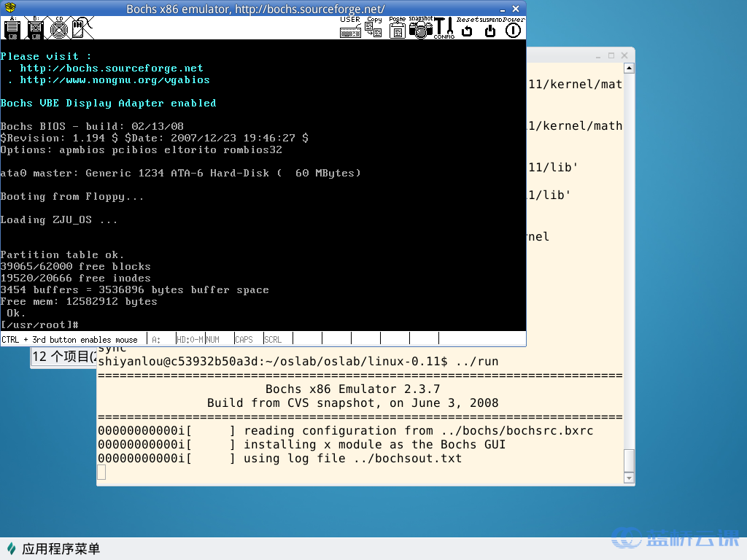Toggle the CD-ROM drive icon
Image resolution: width=747 pixels, height=560 pixels.
58,28
